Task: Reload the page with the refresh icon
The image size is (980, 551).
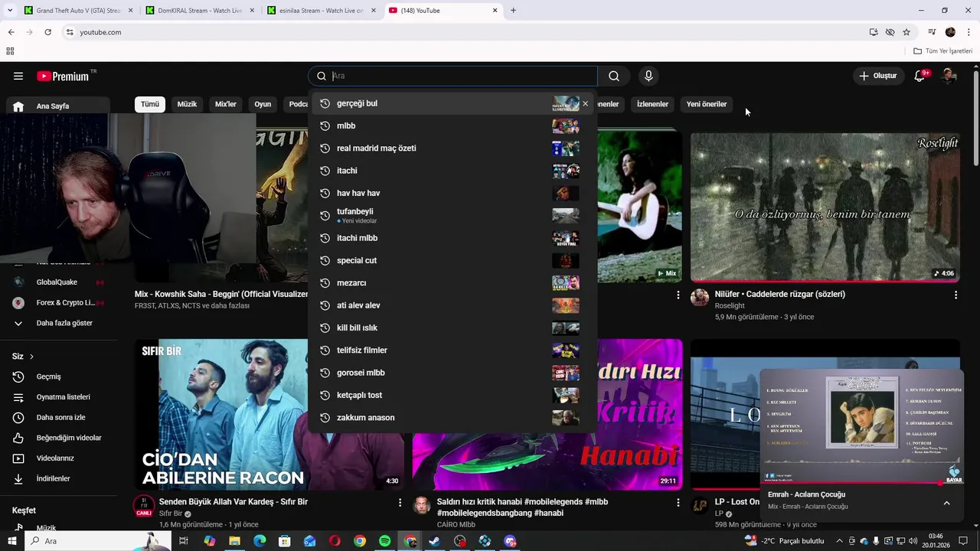Action: (x=47, y=32)
